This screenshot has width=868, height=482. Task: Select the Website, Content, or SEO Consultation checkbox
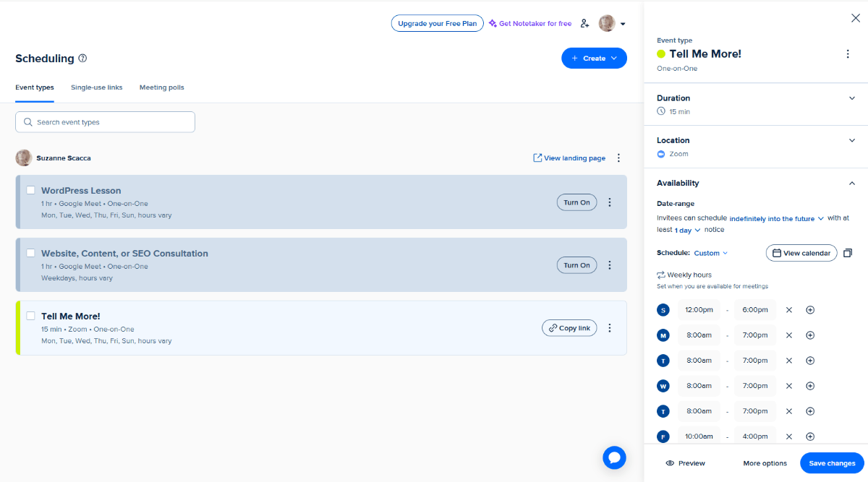pyautogui.click(x=31, y=254)
